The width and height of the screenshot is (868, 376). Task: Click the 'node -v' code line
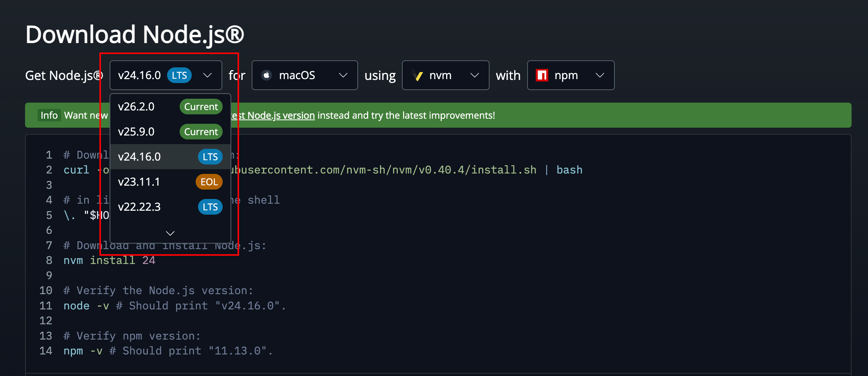(175, 306)
